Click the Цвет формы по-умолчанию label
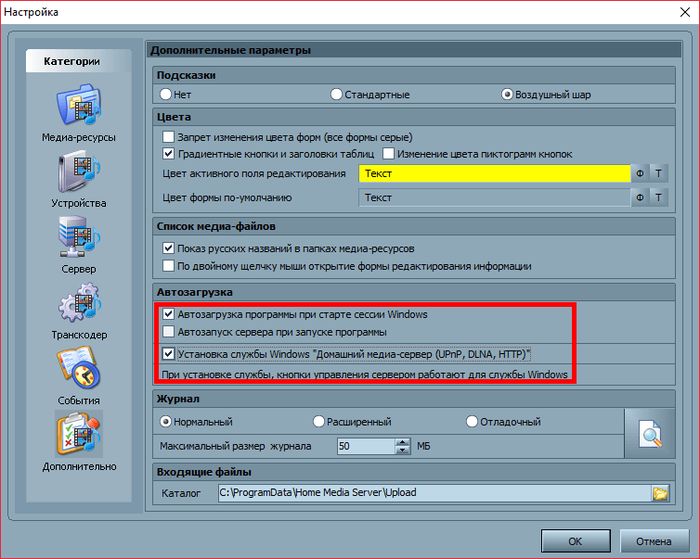Screen dimensions: 700x559 point(227,197)
